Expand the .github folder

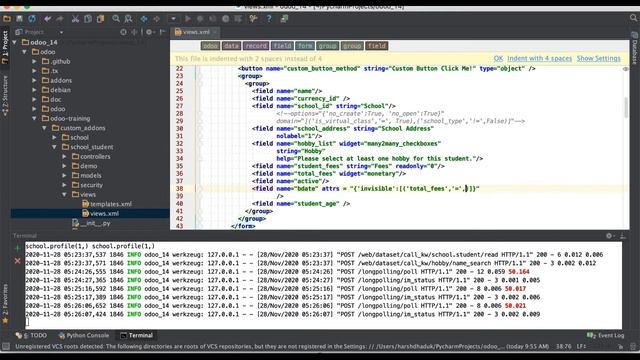click(x=35, y=61)
